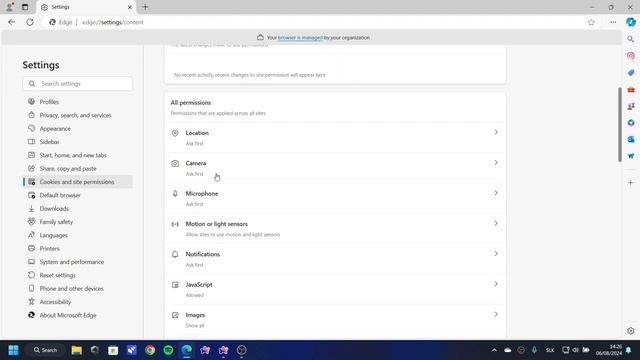This screenshot has width=640, height=360.
Task: Expand the Camera permission settings
Action: pos(335,168)
